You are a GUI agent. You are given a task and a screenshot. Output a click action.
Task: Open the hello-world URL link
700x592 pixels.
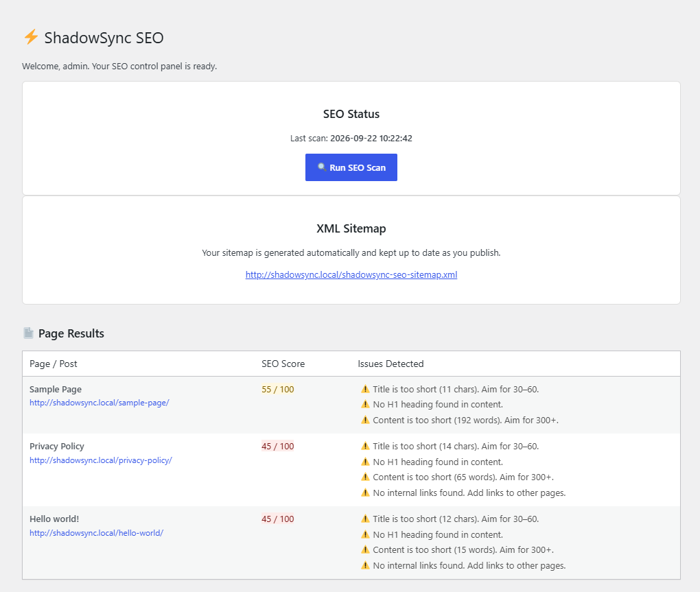(97, 533)
